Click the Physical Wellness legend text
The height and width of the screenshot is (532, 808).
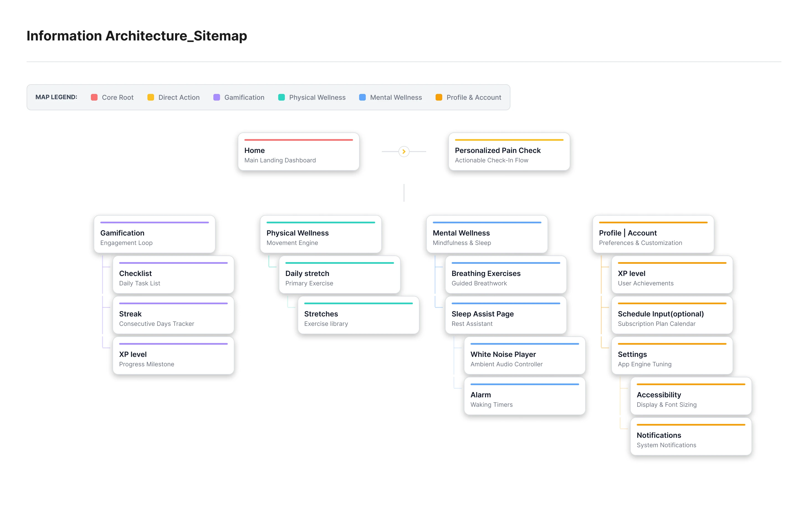pos(318,98)
